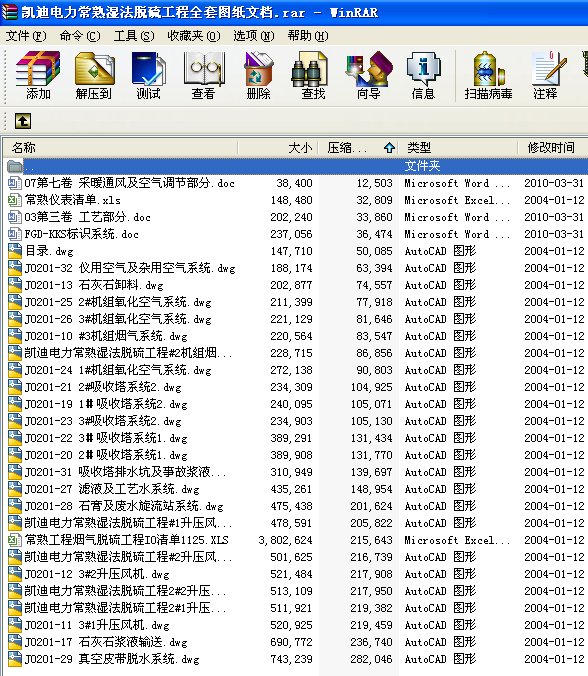The width and height of the screenshot is (588, 676).
Task: Select file J0201-28 石膏及废水旋流站系统.dwg
Action: 124,506
